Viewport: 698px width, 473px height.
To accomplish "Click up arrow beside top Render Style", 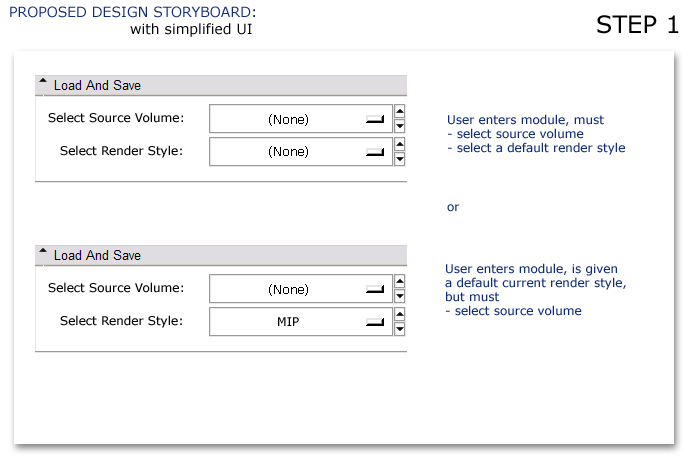I will pos(400,144).
